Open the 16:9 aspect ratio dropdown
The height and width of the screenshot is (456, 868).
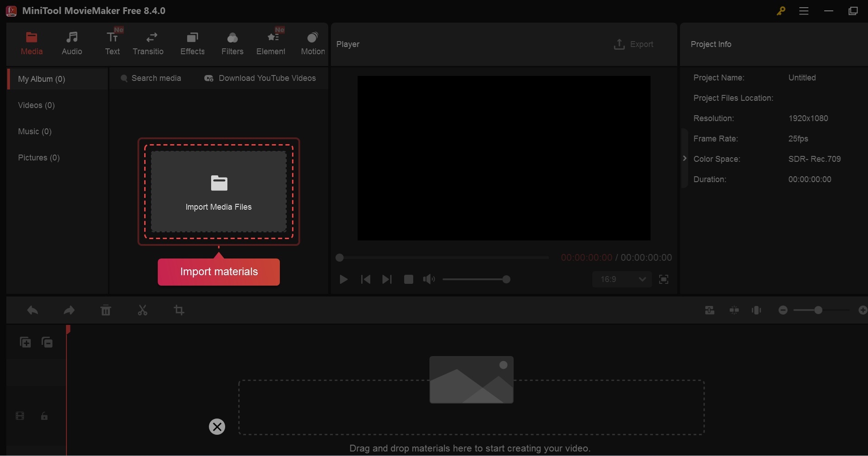click(622, 280)
